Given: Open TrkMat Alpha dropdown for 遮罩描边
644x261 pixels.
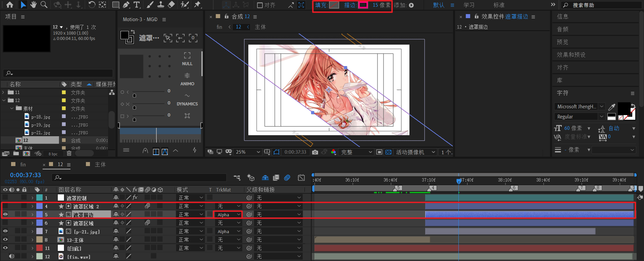Looking at the screenshot, I should pyautogui.click(x=228, y=214).
